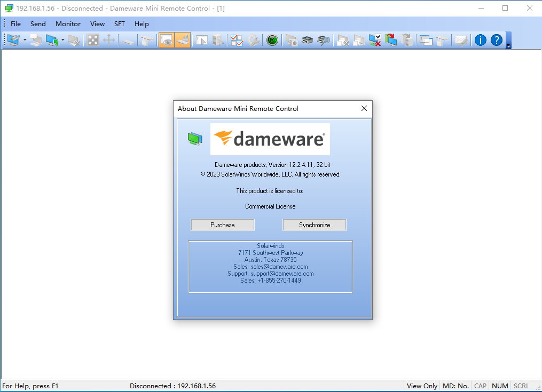Click the support@dameware.com line
The width and height of the screenshot is (542, 392).
[271, 274]
